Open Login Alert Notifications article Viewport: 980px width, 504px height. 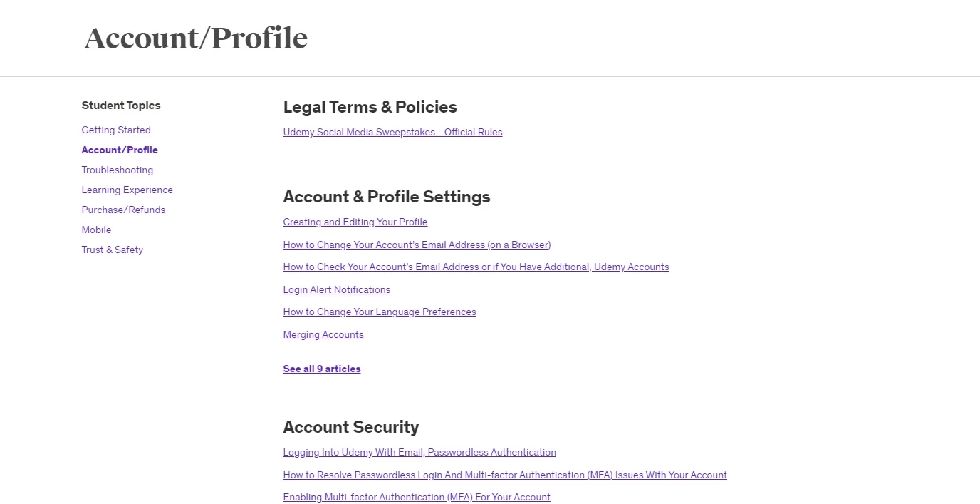point(337,289)
